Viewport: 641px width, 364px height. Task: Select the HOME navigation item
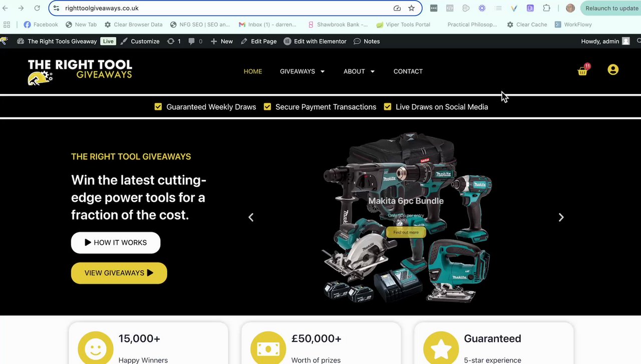coord(253,71)
